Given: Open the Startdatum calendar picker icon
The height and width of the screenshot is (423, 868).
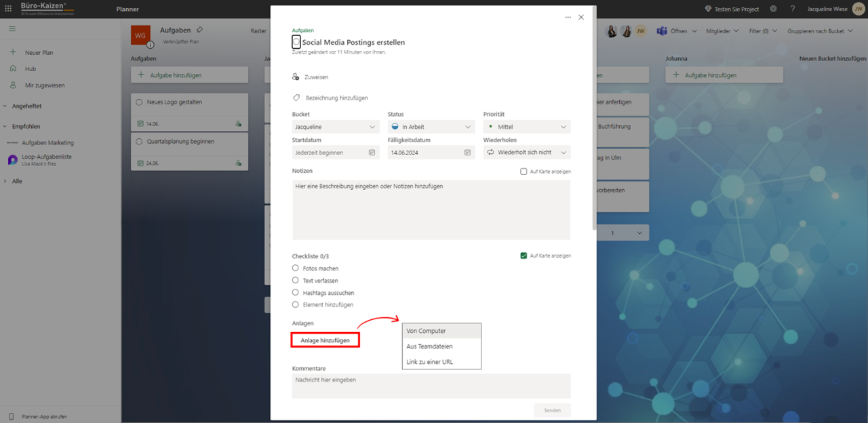Looking at the screenshot, I should coord(372,153).
